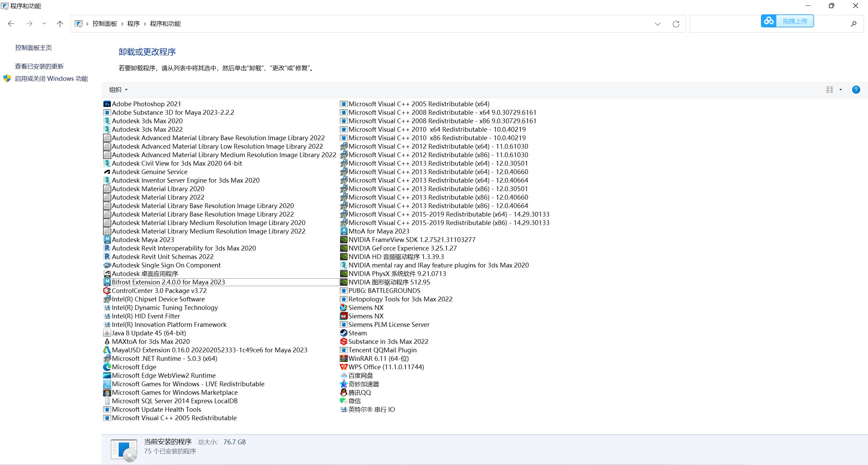Image resolution: width=868 pixels, height=465 pixels.
Task: Click the Autodesk Maya 2023 icon
Action: [x=107, y=240]
